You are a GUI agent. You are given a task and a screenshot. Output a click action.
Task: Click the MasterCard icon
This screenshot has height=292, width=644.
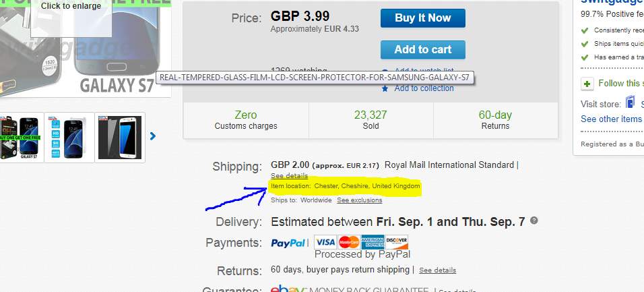[348, 242]
